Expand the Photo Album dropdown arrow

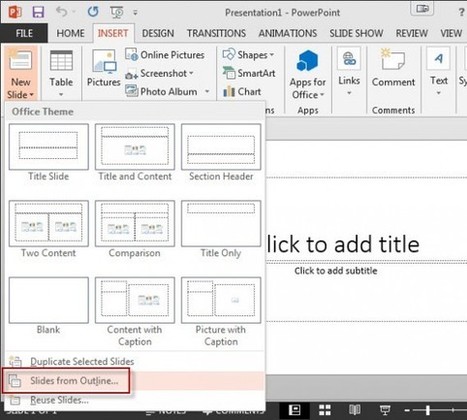pyautogui.click(x=207, y=91)
